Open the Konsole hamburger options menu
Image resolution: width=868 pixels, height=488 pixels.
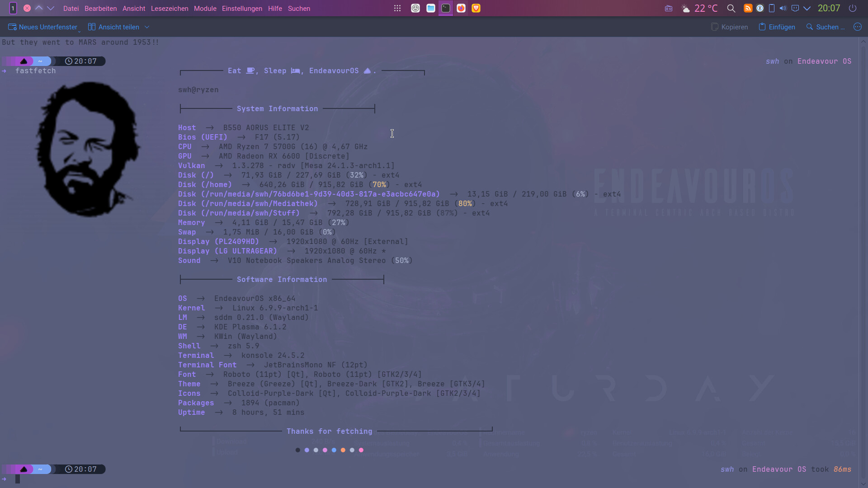[x=858, y=27]
